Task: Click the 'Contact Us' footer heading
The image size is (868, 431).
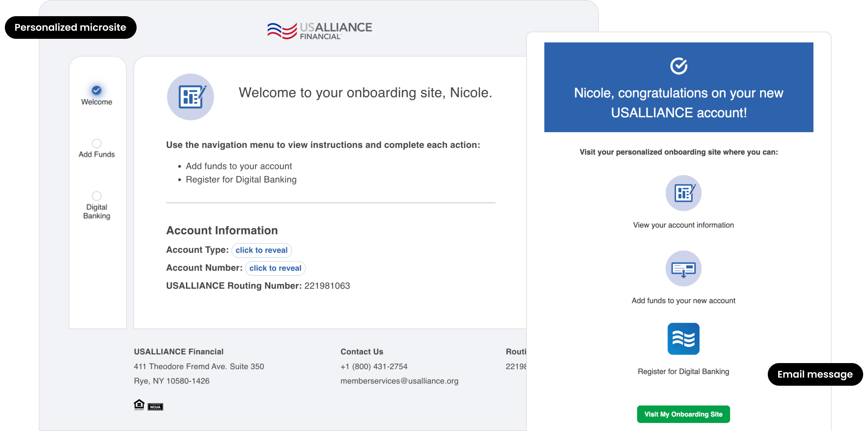Action: pos(362,352)
